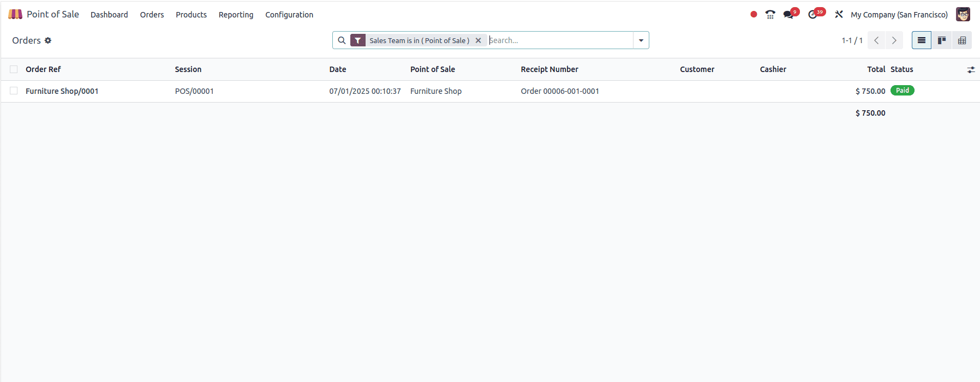Open optional columns adjust icon
The height and width of the screenshot is (382, 980).
coord(971,70)
